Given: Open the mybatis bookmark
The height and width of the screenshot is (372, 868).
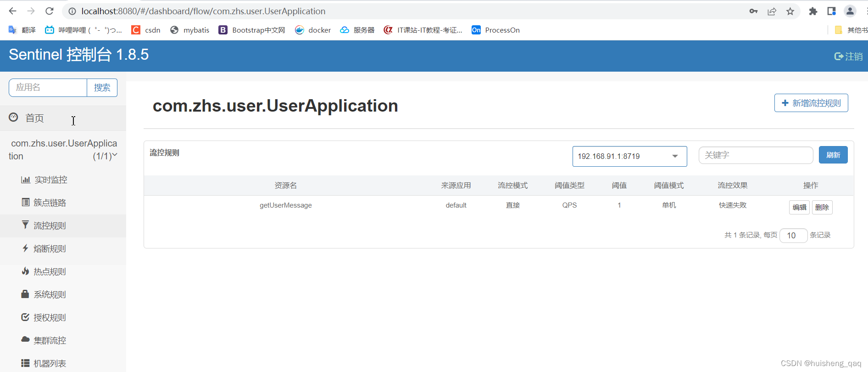Looking at the screenshot, I should pyautogui.click(x=189, y=30).
